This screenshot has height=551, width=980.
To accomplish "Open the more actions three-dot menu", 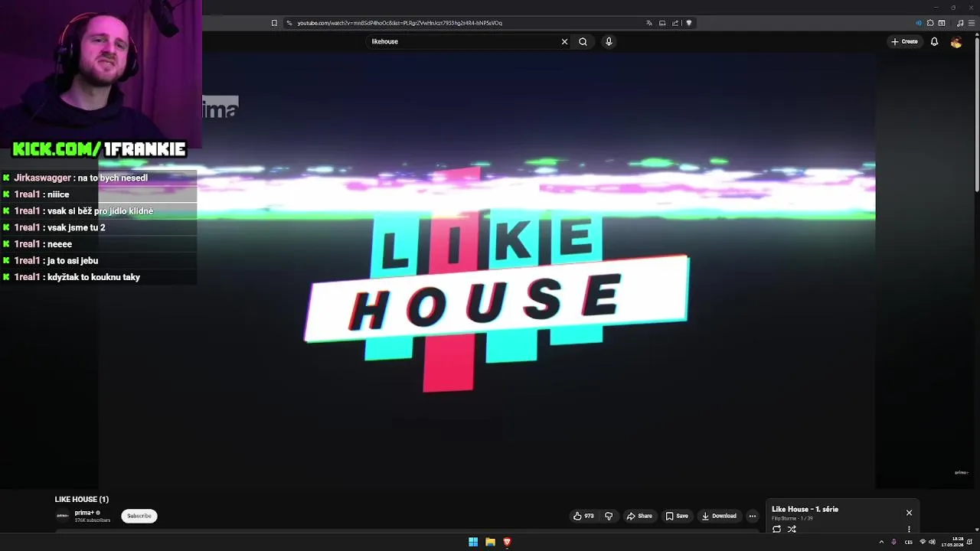I will click(753, 516).
